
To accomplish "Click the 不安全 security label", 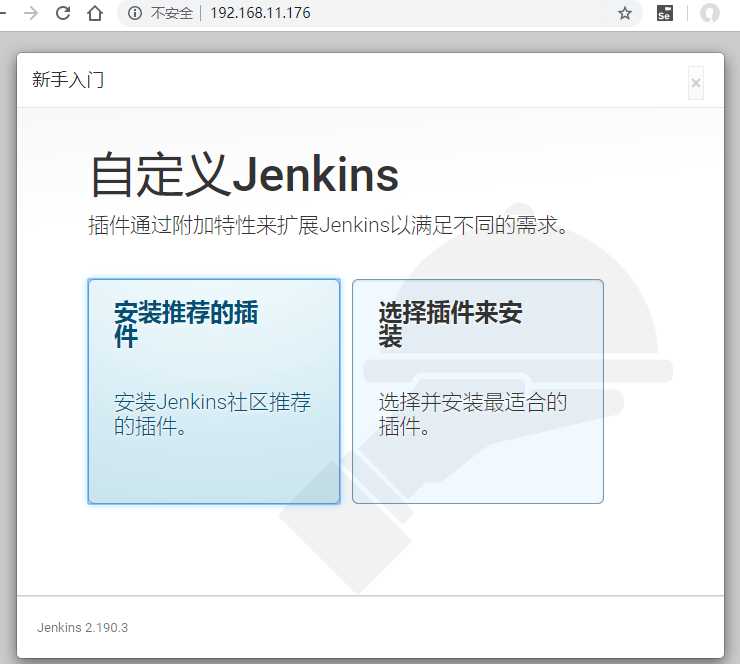I will [172, 13].
